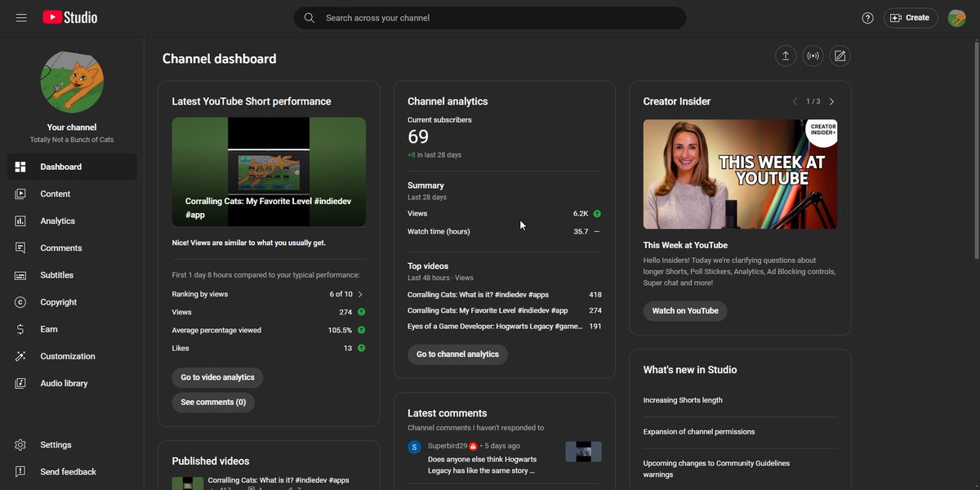Click the YouTube Studio logo
This screenshot has width=980, height=490.
70,17
